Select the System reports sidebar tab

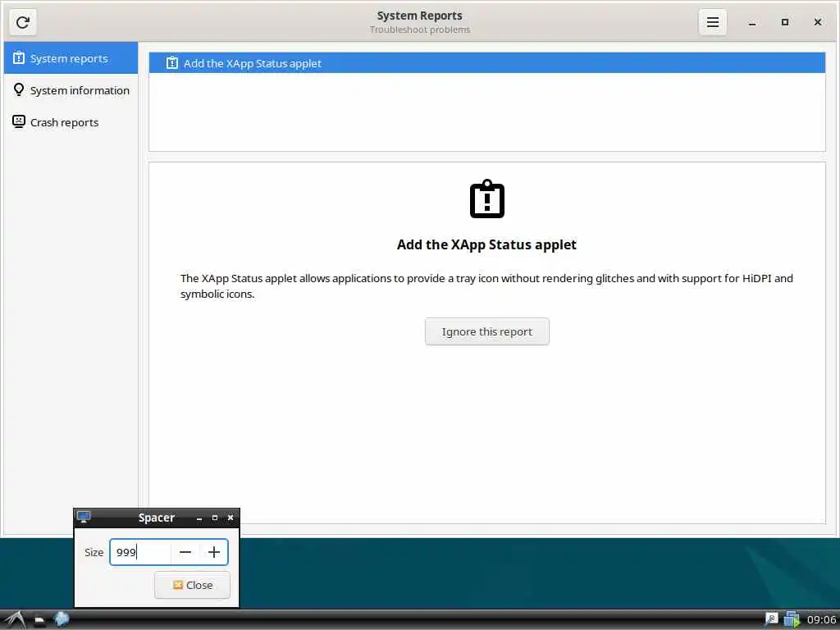71,58
